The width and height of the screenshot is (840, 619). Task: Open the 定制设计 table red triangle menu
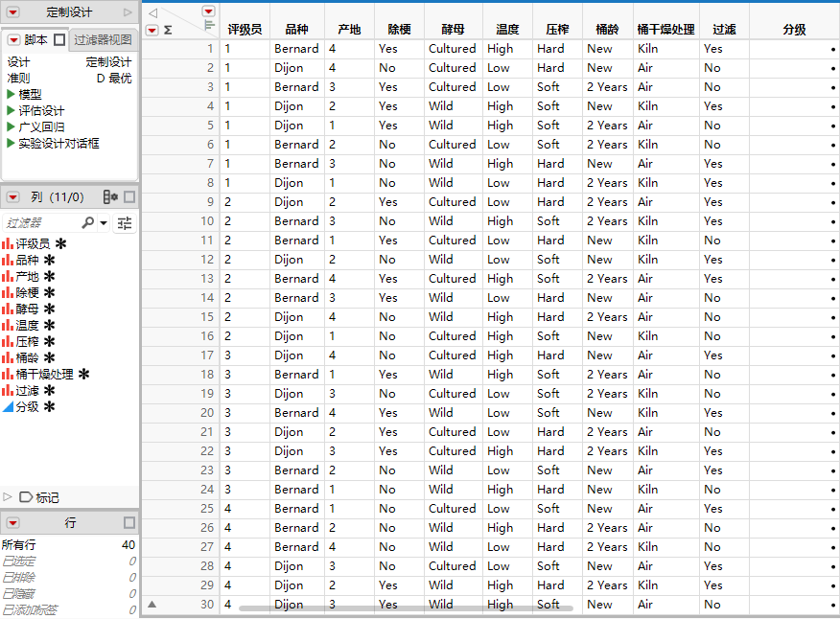pos(12,11)
